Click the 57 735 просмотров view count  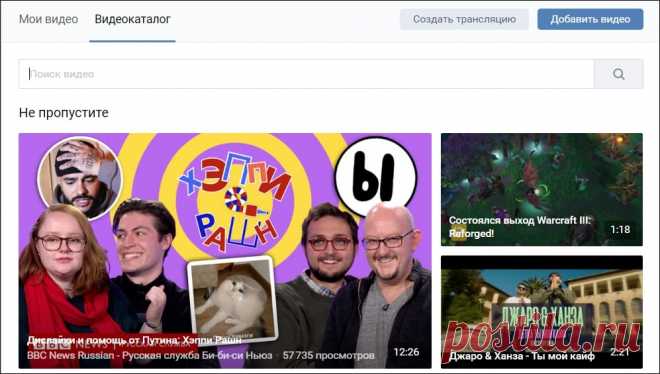(x=329, y=355)
